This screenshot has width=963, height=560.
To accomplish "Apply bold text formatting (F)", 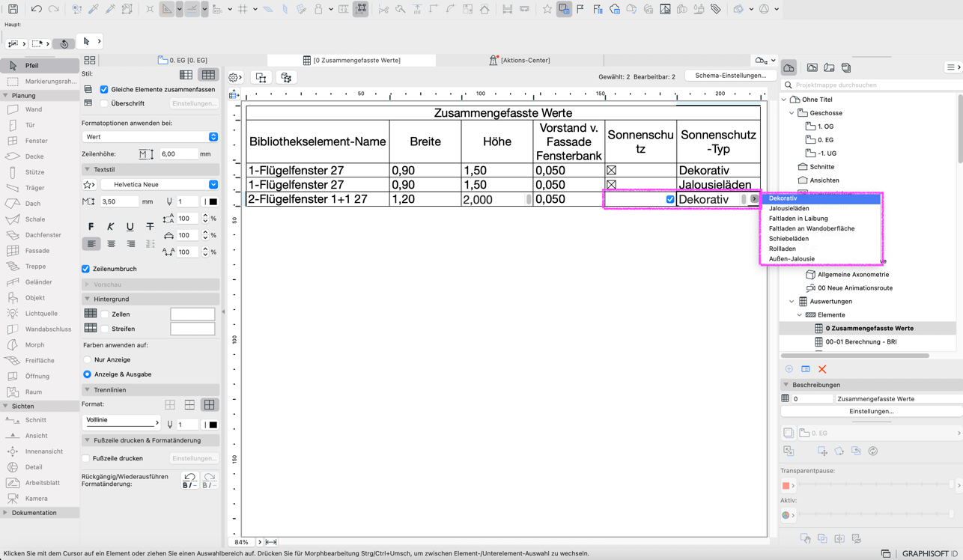I will coord(91,226).
